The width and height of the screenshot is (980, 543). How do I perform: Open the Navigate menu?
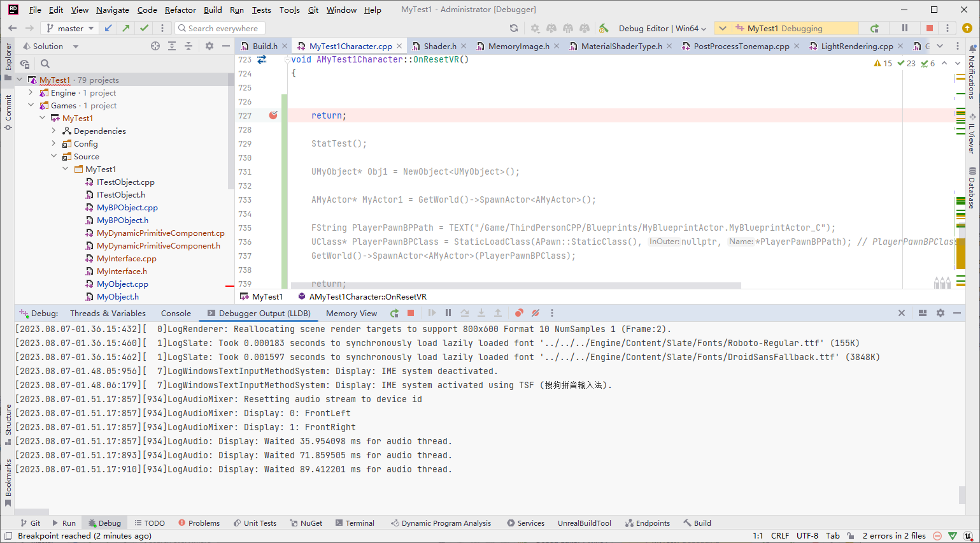click(113, 10)
